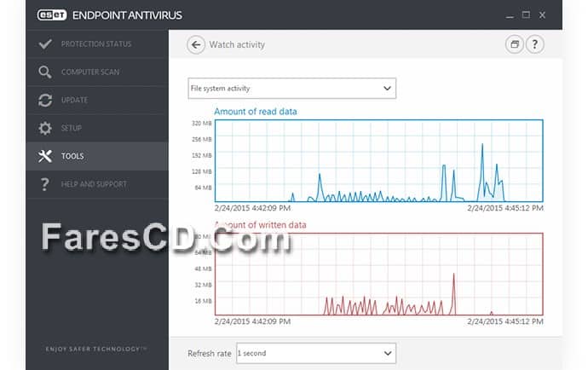Viewport: 588px width, 370px height.
Task: Open the Refresh rate 1 second dropdown
Action: (x=316, y=353)
